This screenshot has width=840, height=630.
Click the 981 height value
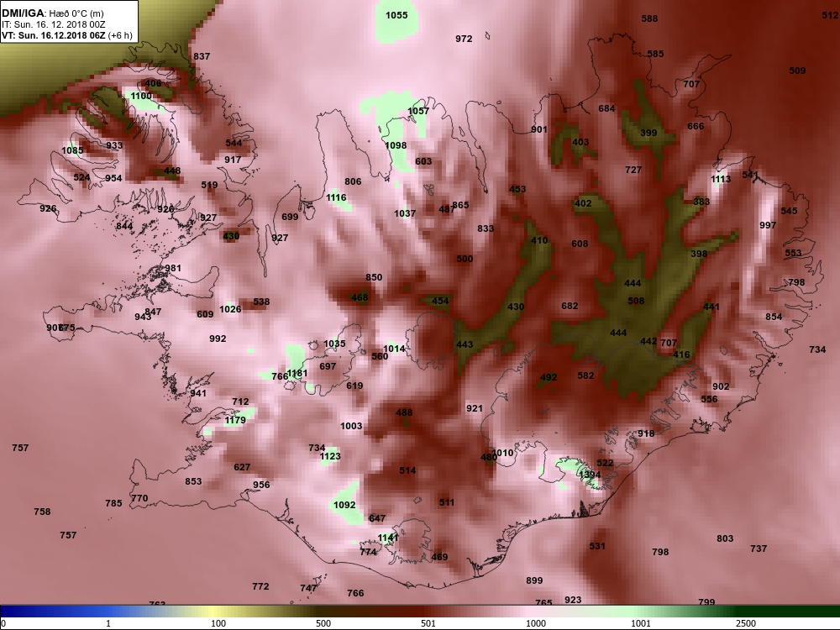(x=172, y=268)
